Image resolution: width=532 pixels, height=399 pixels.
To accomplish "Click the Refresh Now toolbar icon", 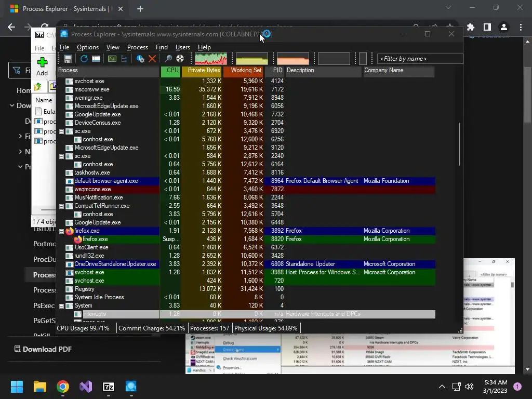I will tap(84, 59).
